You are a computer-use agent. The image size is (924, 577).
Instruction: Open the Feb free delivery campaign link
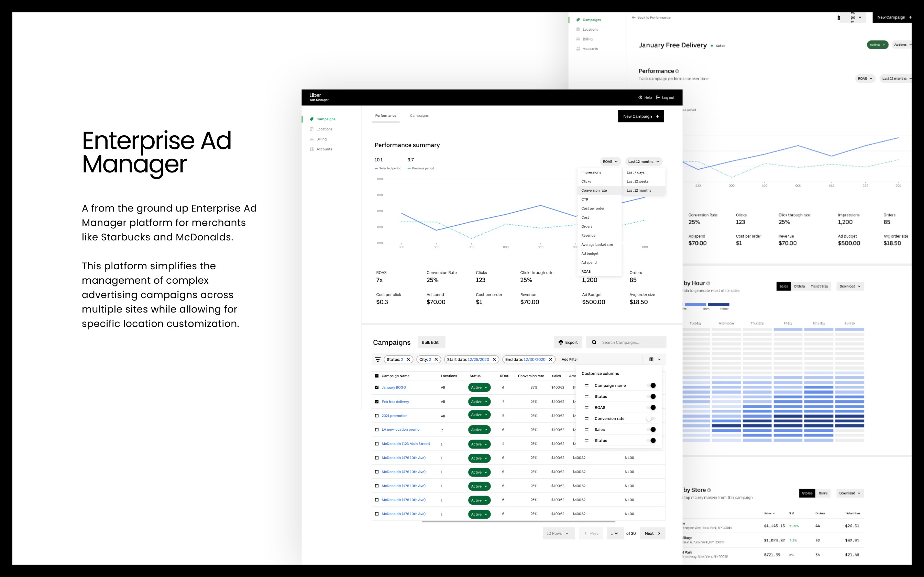point(395,402)
